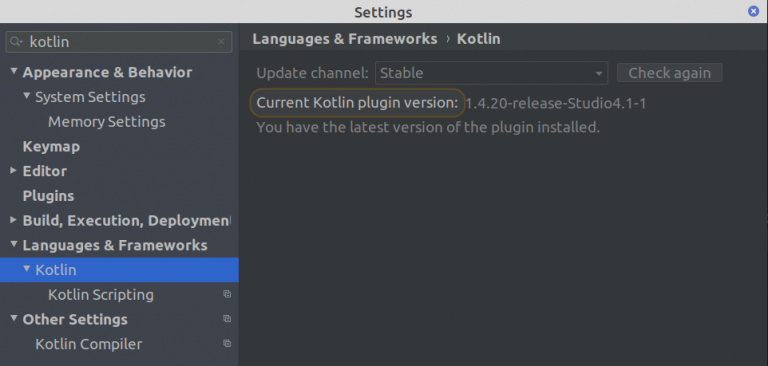Select Keymap in the settings tree
This screenshot has height=366, width=768.
pyautogui.click(x=51, y=146)
